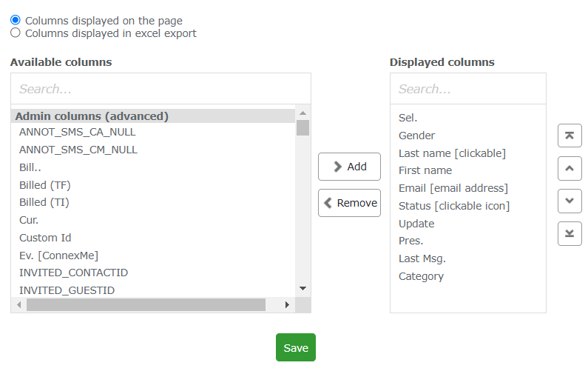This screenshot has width=588, height=374.
Task: Select 'Custom Id' in available columns
Action: [x=45, y=238]
